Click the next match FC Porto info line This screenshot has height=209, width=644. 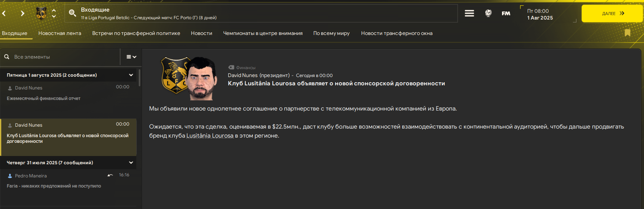pos(149,18)
